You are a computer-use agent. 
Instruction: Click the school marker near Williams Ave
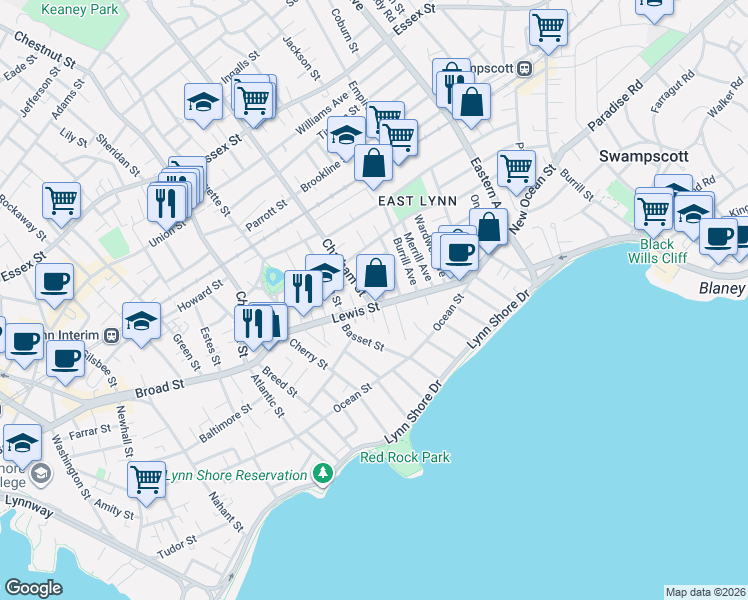(346, 138)
